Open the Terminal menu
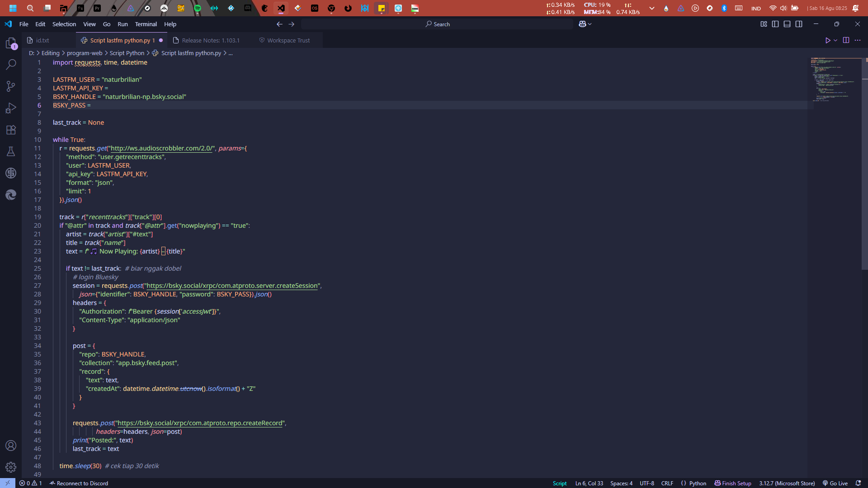This screenshot has width=868, height=488. click(146, 24)
